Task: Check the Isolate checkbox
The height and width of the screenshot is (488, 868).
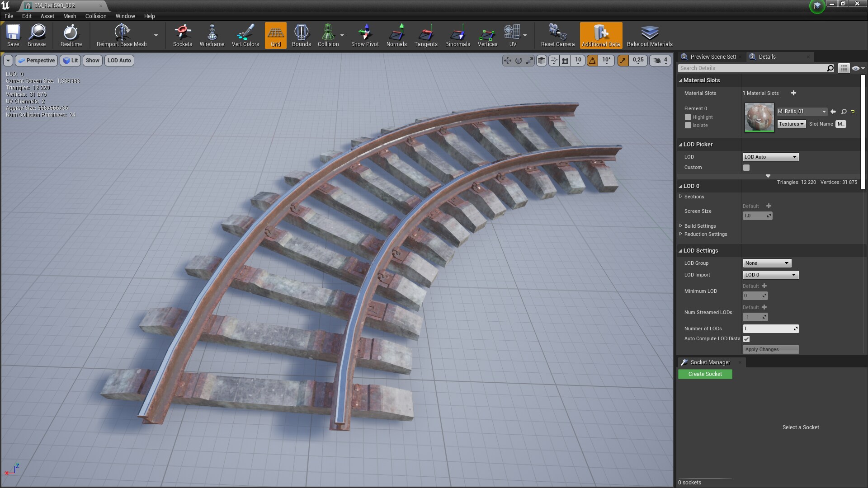Action: [x=688, y=126]
